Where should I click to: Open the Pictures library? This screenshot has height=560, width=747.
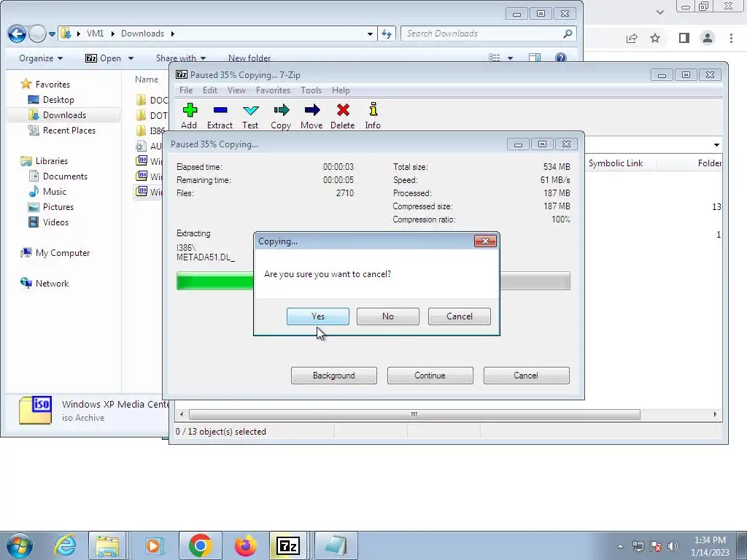(x=52, y=206)
